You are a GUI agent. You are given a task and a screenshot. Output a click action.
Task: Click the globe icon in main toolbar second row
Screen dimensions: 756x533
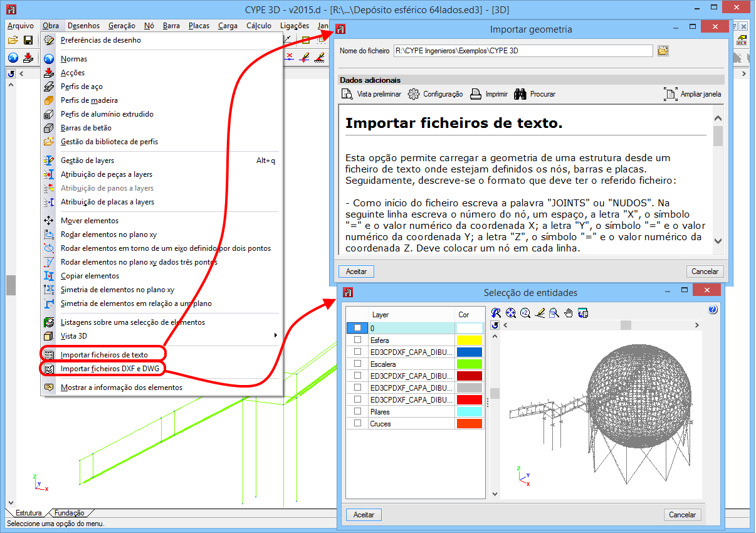[13, 58]
